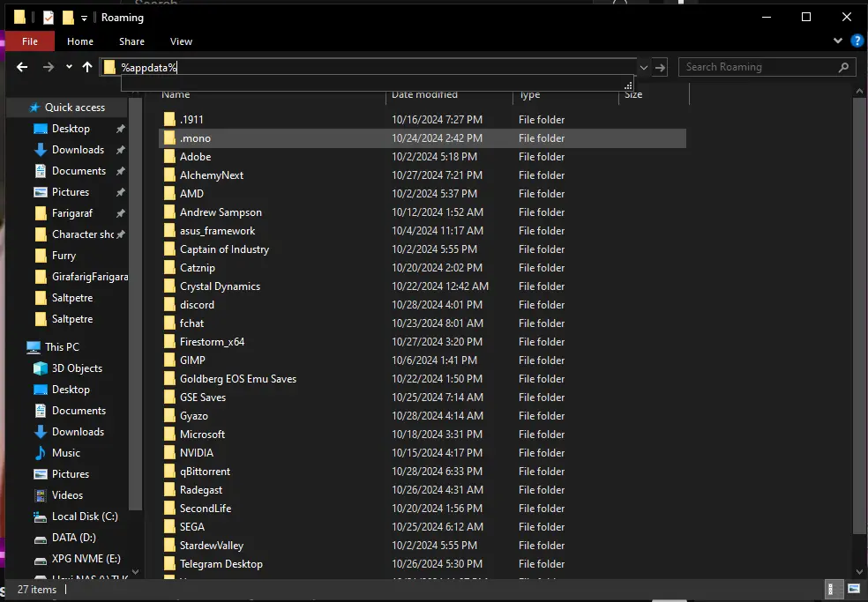Open the address bar history dropdown
The height and width of the screenshot is (602, 868).
click(644, 68)
